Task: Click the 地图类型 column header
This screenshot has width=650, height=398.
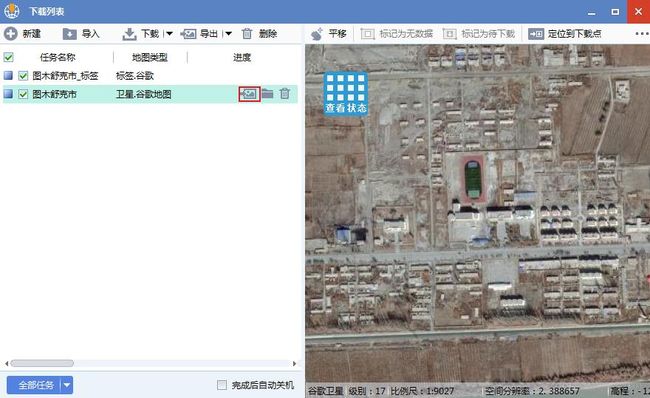Action: coord(150,57)
